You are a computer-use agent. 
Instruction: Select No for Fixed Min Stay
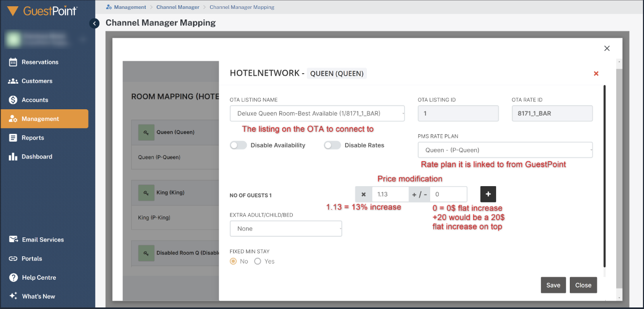click(x=234, y=261)
